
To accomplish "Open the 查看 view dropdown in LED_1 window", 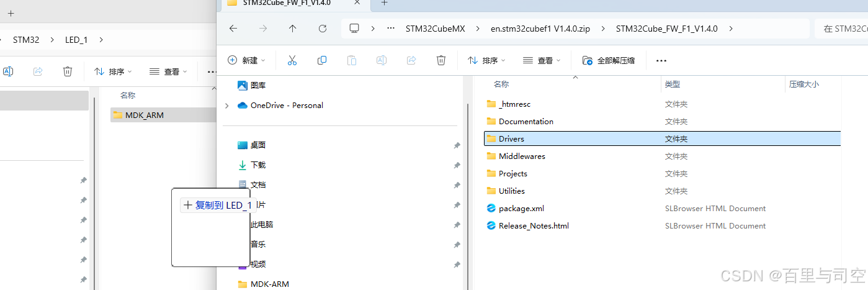I will pos(168,71).
